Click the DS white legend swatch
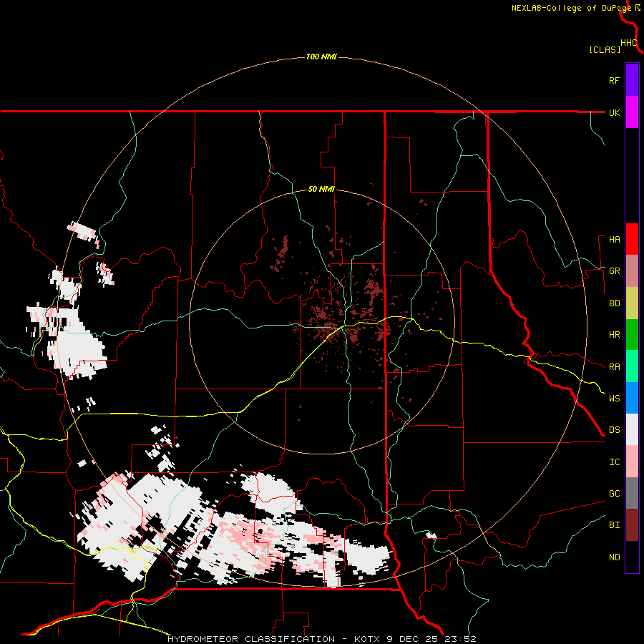Image resolution: width=644 pixels, height=644 pixels. [632, 429]
